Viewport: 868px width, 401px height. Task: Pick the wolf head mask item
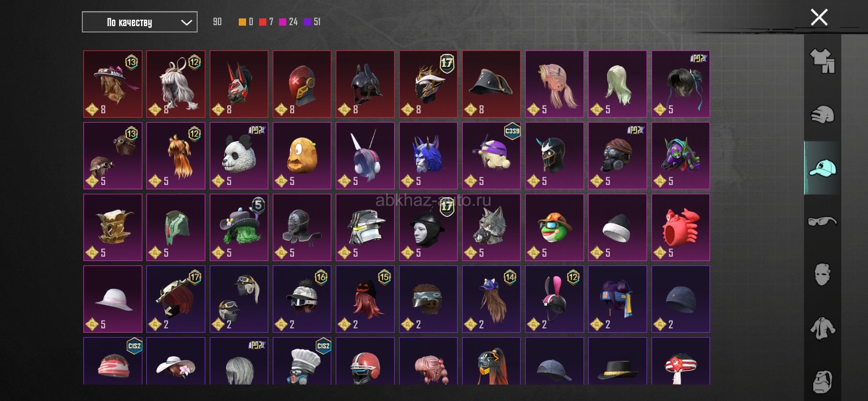[x=491, y=227]
